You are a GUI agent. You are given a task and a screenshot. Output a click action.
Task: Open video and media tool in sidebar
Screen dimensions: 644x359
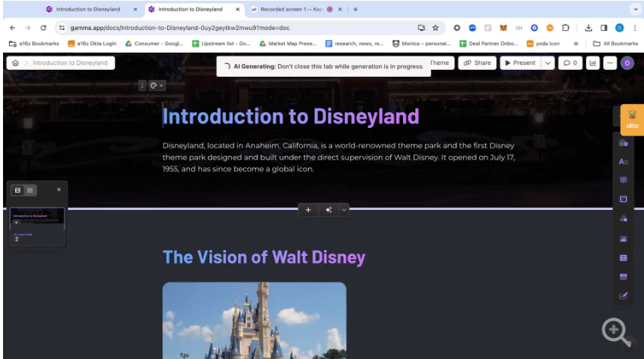(x=623, y=257)
